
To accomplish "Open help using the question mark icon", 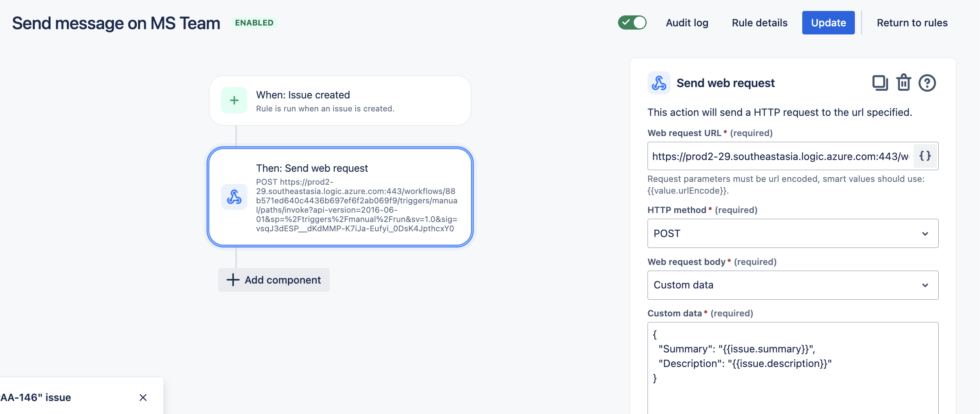I will (927, 83).
